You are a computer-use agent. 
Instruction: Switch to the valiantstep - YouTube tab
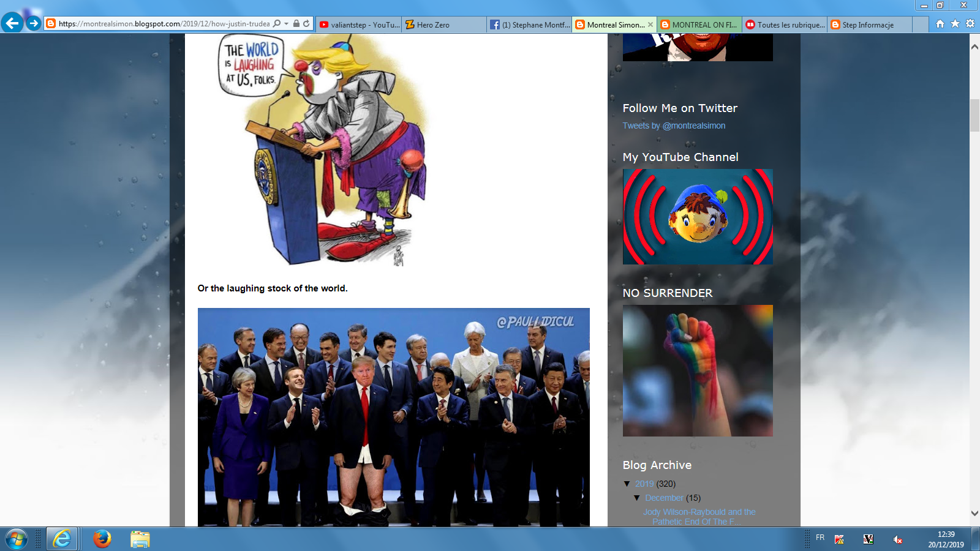tap(359, 25)
